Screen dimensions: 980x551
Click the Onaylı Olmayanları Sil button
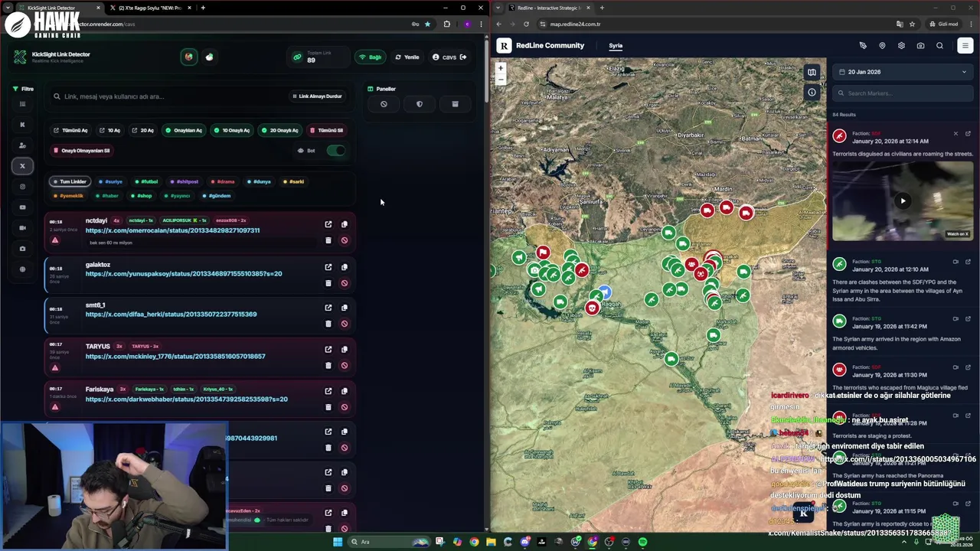81,150
